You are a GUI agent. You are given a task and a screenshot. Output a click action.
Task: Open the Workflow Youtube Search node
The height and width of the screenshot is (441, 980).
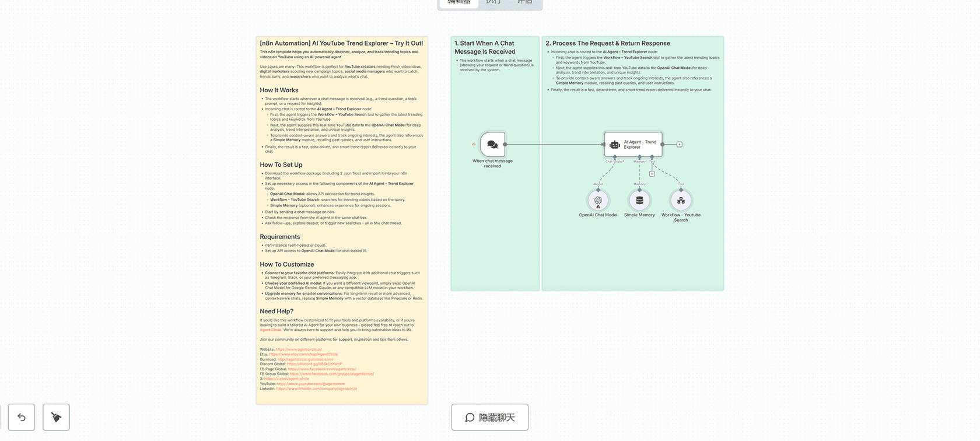tap(681, 201)
